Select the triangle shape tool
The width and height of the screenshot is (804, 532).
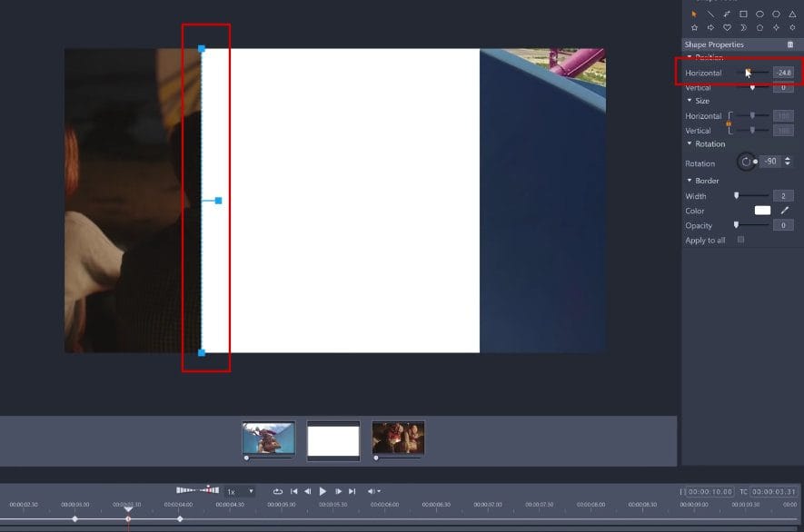(793, 14)
